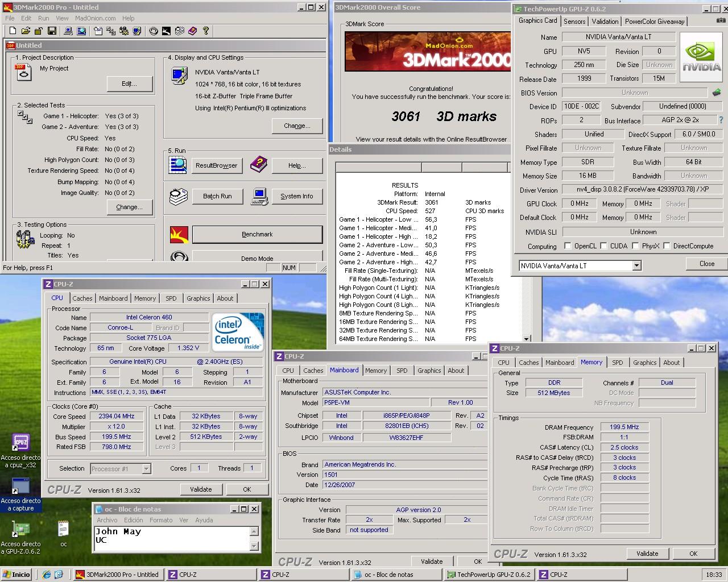Enable DirectCompute checkbox in GPU-Z
The image size is (728, 582).
[667, 246]
